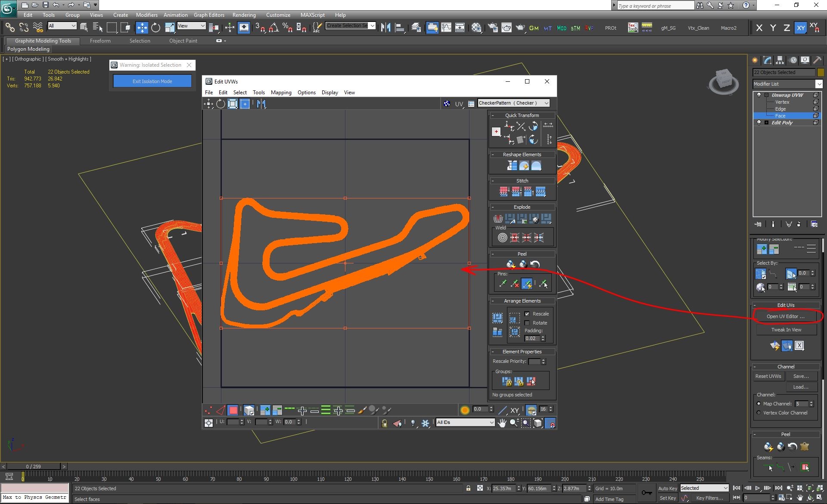Uncheck the Rescale checkbox

[527, 314]
